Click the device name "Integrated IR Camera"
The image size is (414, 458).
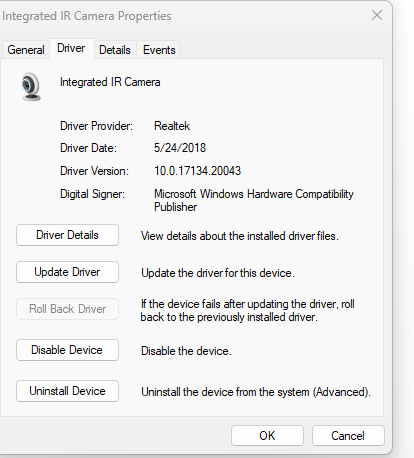click(x=110, y=82)
